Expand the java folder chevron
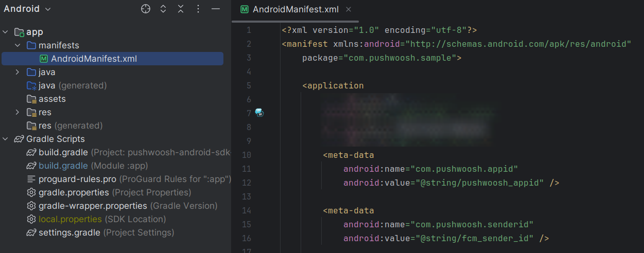644x253 pixels. pos(18,72)
